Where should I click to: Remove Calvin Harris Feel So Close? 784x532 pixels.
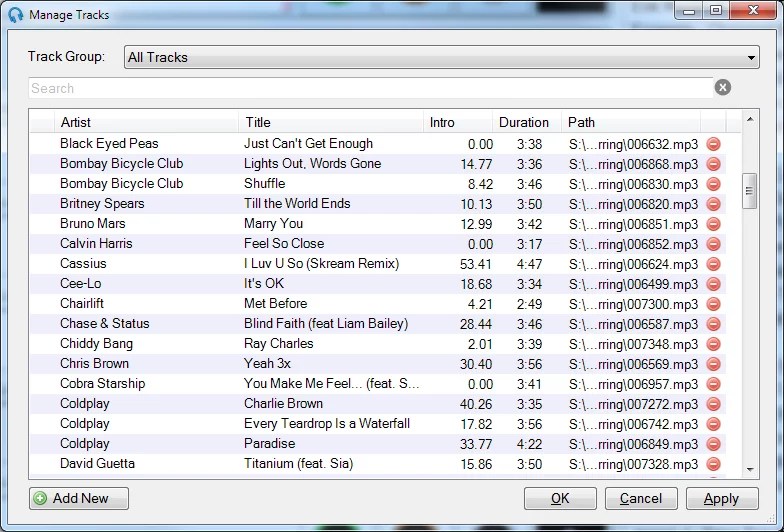(713, 244)
